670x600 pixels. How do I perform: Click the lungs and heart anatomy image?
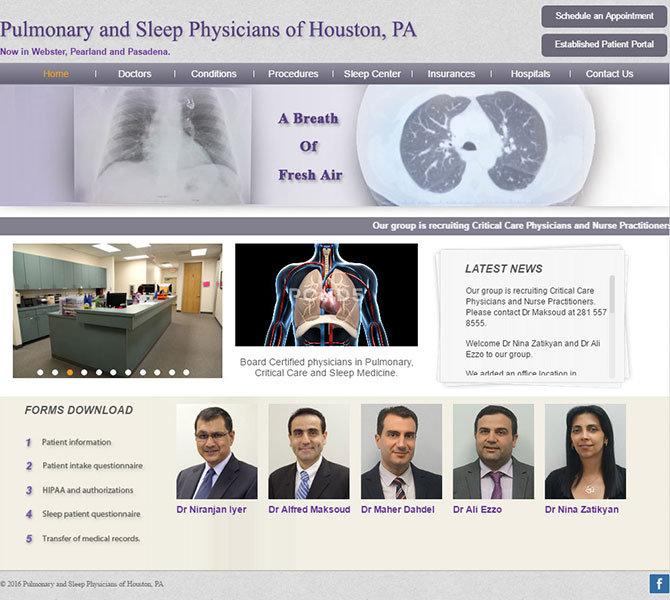coord(326,295)
